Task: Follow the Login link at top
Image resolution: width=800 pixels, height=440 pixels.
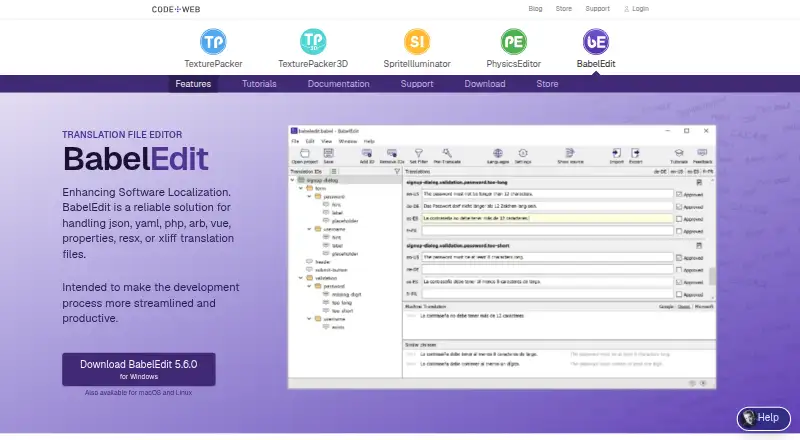Action: pos(640,9)
